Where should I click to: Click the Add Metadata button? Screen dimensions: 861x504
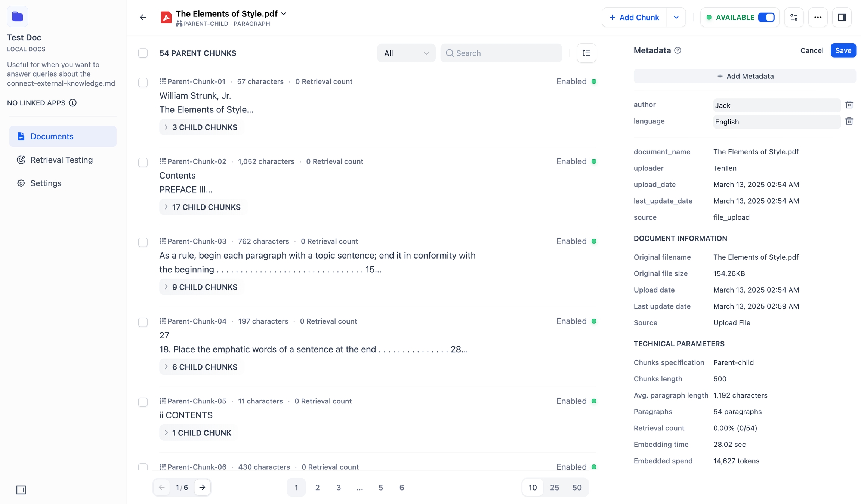(x=745, y=76)
